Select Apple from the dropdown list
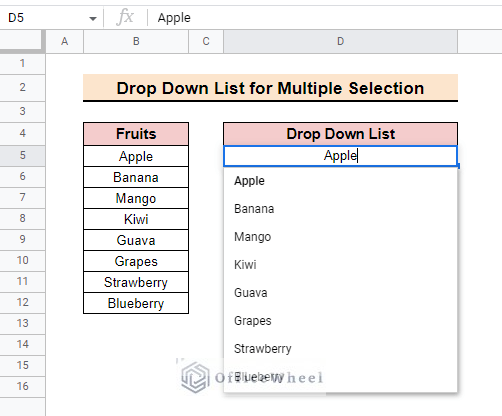The height and width of the screenshot is (416, 502). click(340, 181)
